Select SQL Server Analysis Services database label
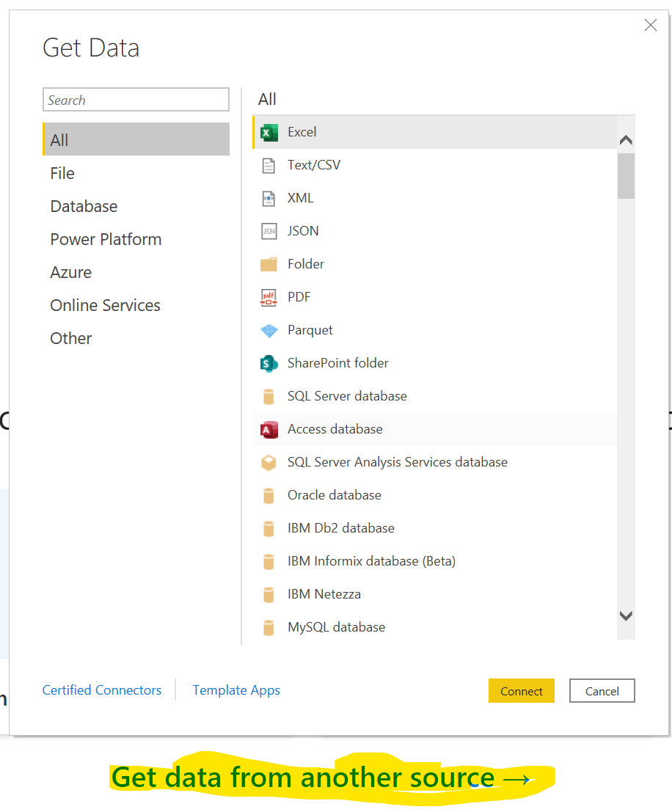Screen dimensions: 672x812 [x=398, y=462]
